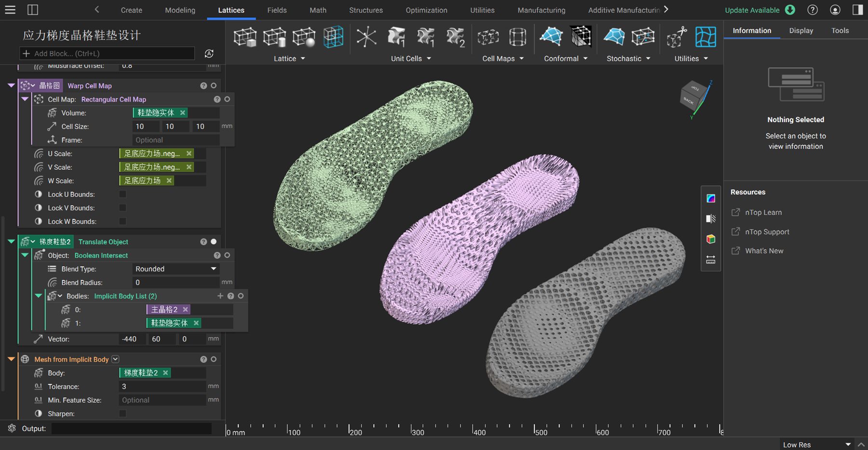The width and height of the screenshot is (868, 450).
Task: Click the Tolerance value field
Action: 162,386
